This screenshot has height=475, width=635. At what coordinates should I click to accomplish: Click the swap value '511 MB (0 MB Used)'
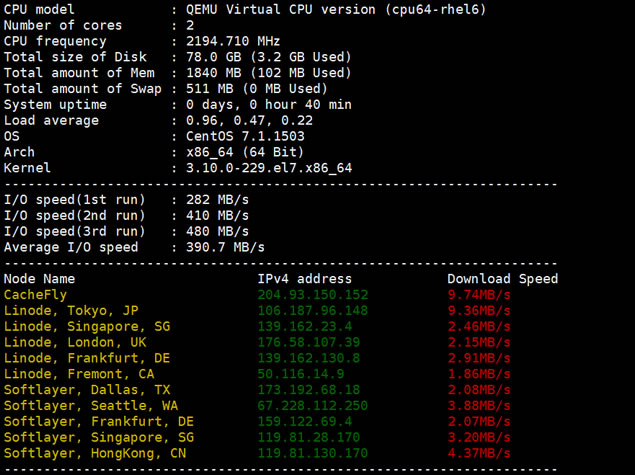[x=257, y=88]
